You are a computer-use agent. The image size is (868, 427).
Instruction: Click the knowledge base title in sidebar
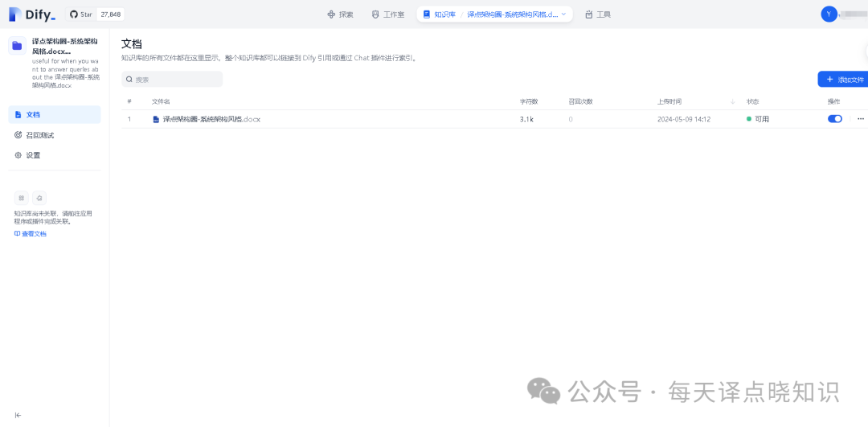click(65, 46)
